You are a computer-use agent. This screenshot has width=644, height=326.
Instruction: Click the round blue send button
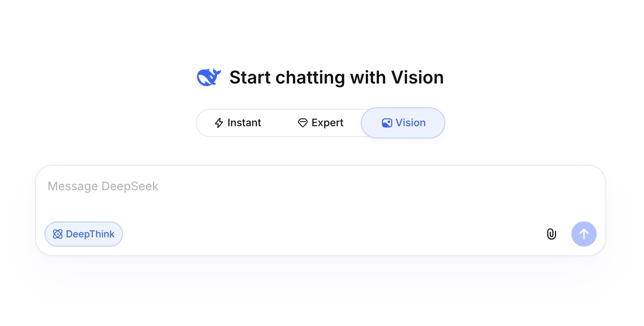(584, 234)
